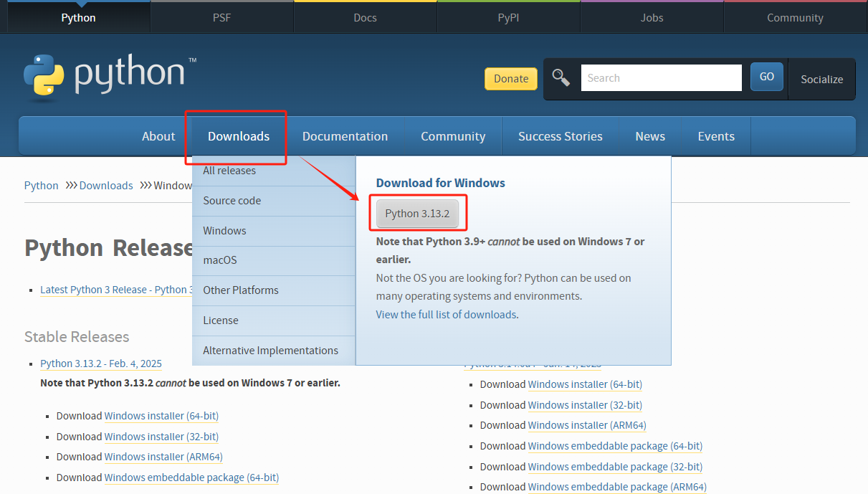Open the Docs top bar tab
Screen dimensions: 868x494
tap(366, 17)
